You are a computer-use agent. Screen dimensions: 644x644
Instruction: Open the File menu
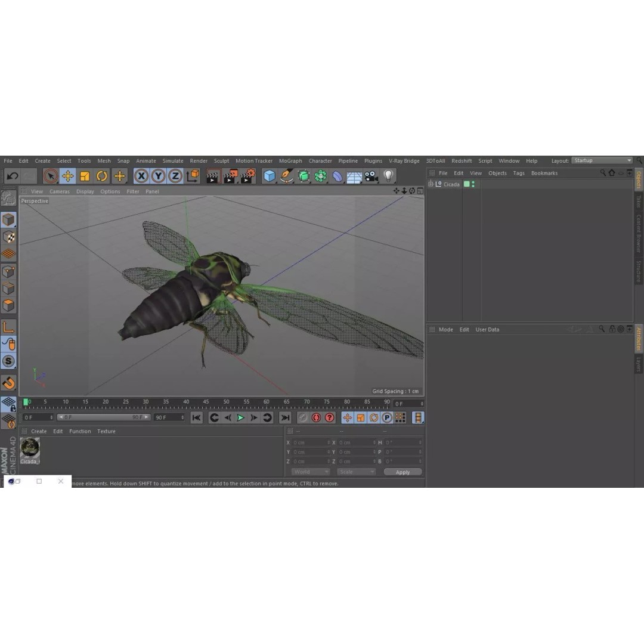point(8,161)
